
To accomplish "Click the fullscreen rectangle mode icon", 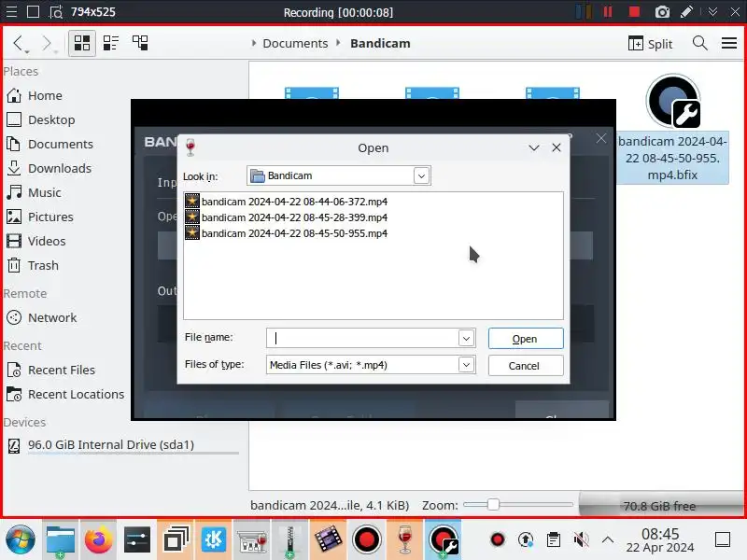I will pyautogui.click(x=33, y=11).
